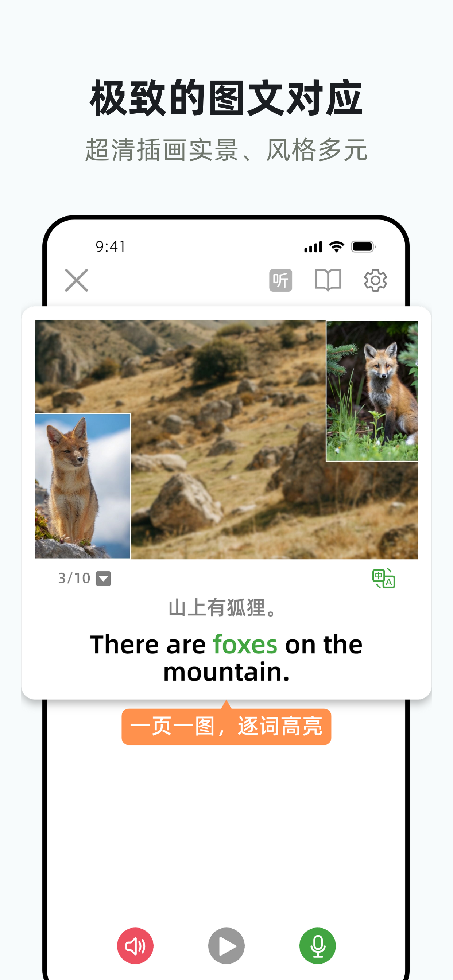Close the reading lesson with X

(x=77, y=280)
